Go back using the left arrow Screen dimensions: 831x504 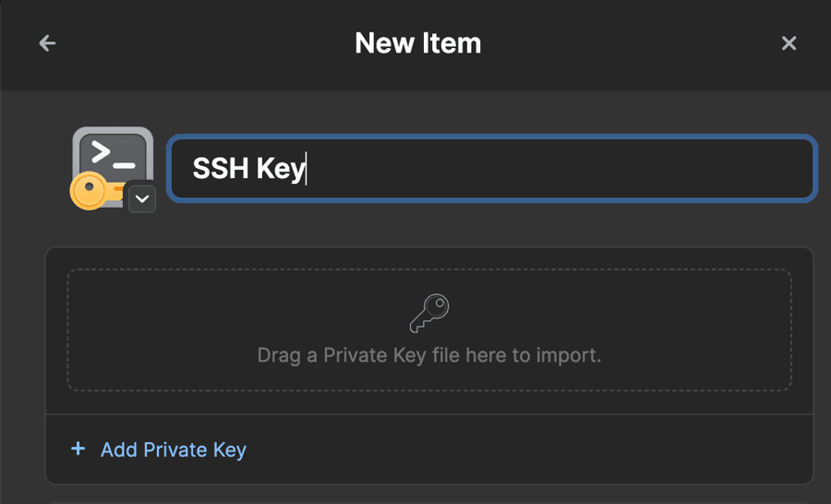[47, 43]
